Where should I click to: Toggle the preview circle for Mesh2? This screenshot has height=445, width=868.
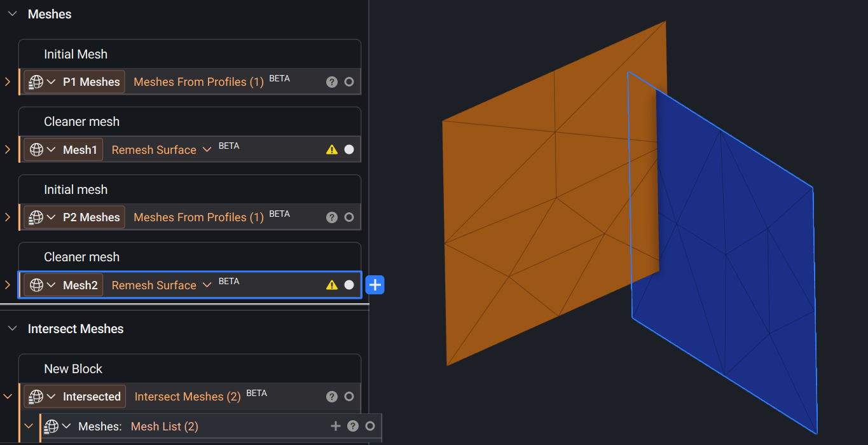tap(349, 285)
